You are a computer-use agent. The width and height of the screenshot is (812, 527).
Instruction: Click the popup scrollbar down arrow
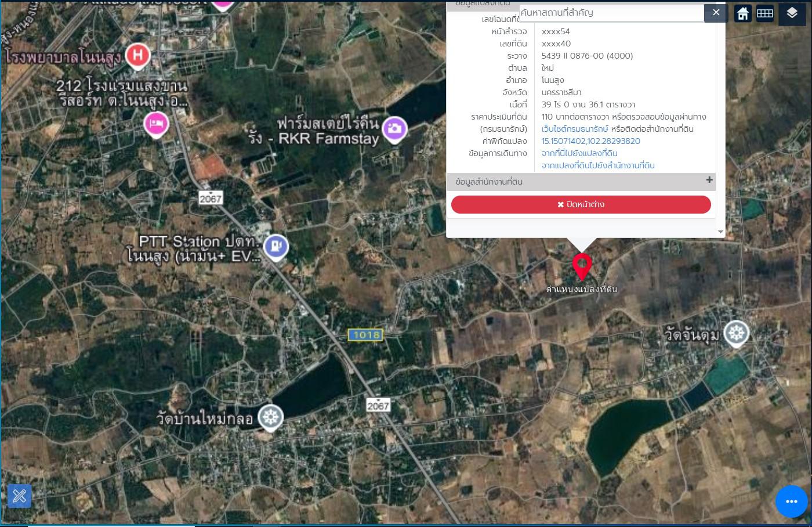coord(720,232)
